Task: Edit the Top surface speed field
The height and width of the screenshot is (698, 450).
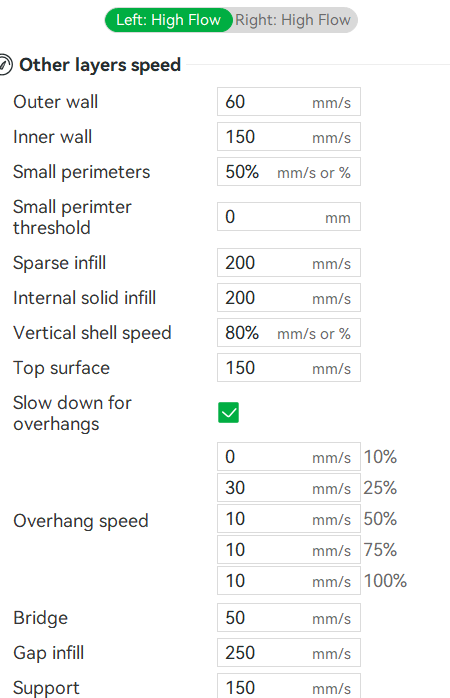Action: (289, 368)
